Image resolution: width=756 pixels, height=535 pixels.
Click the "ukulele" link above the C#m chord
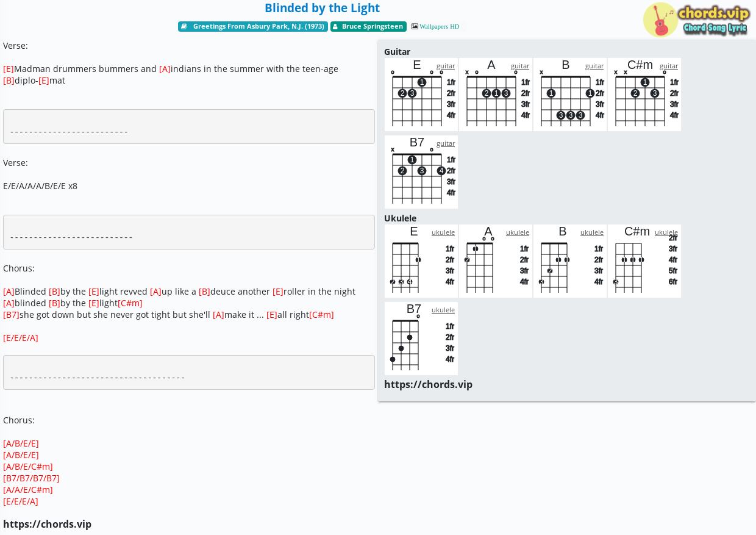pyautogui.click(x=666, y=232)
